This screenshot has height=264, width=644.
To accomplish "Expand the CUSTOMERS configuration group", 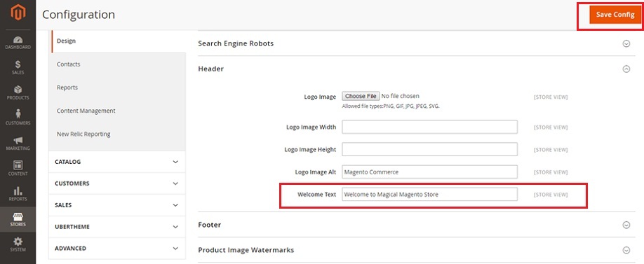I will click(x=117, y=183).
